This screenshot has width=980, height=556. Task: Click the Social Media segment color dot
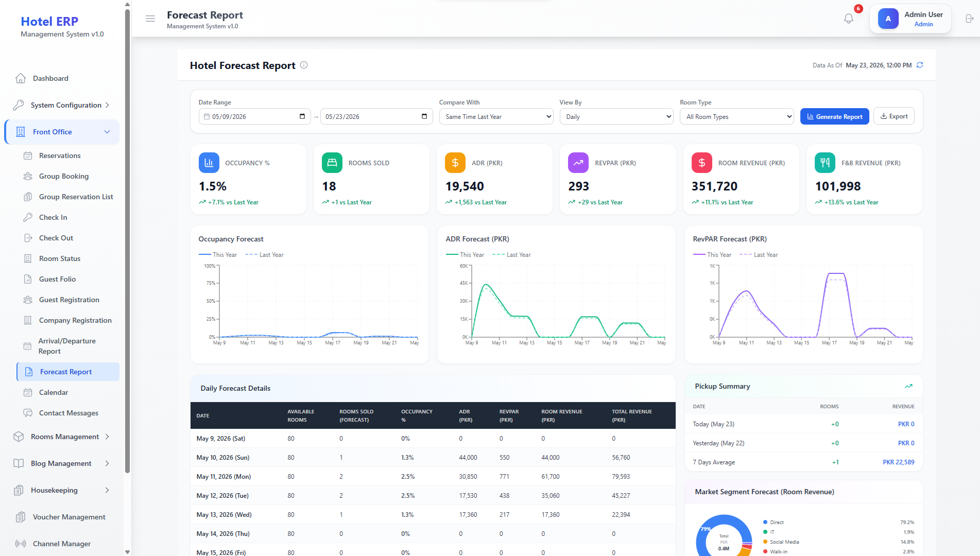click(765, 542)
